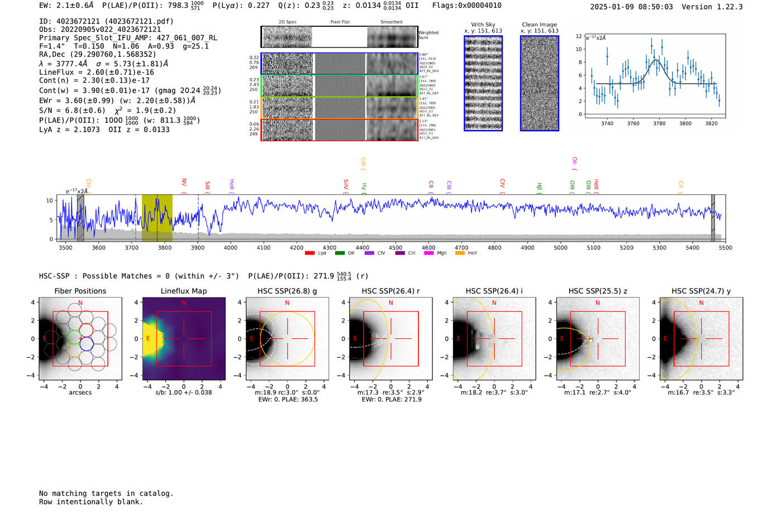Click the 'Obs: 20220905v022_4023672121' line
This screenshot has height=532, width=782.
[100, 30]
